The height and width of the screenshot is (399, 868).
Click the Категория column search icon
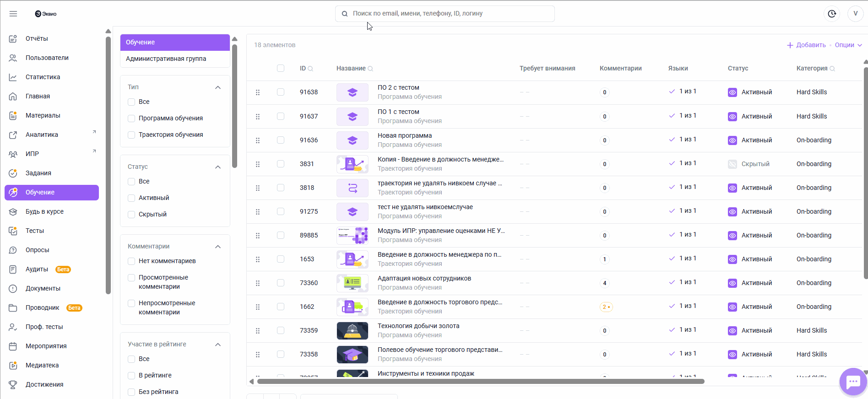[832, 69]
